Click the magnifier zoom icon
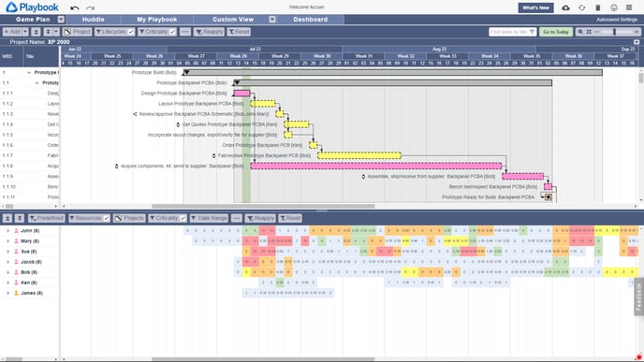Image resolution: width=644 pixels, height=362 pixels. (580, 32)
